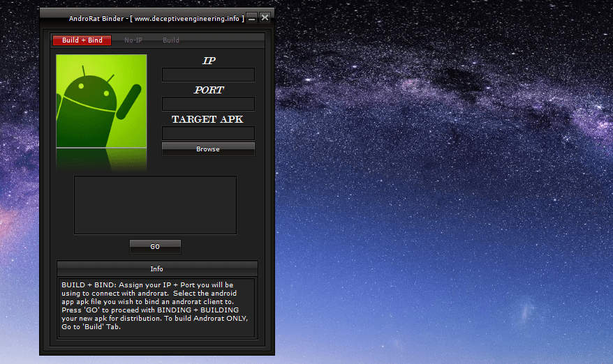The width and height of the screenshot is (613, 364).
Task: Click the AndroRat Binder title text
Action: (x=156, y=18)
